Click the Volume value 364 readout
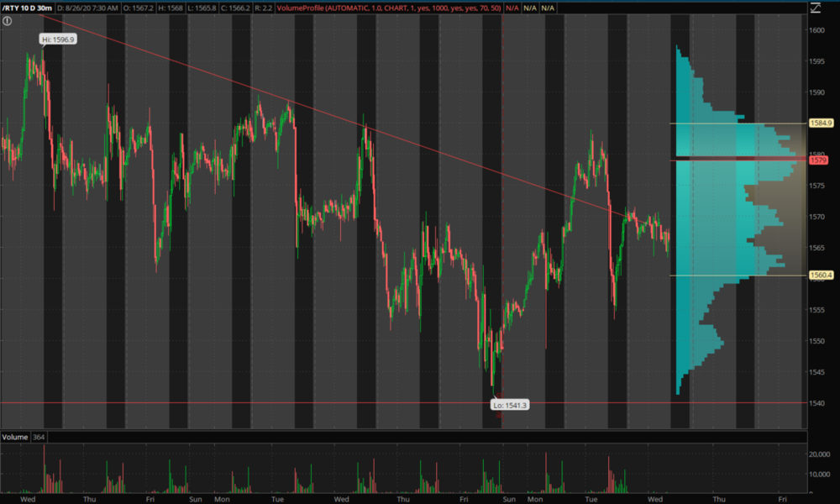 coord(41,438)
